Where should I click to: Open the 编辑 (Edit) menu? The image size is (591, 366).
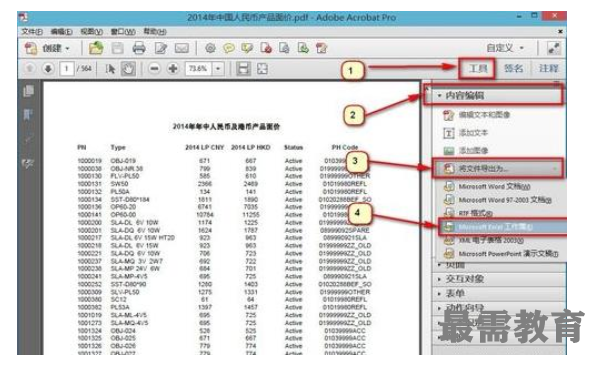pos(62,32)
